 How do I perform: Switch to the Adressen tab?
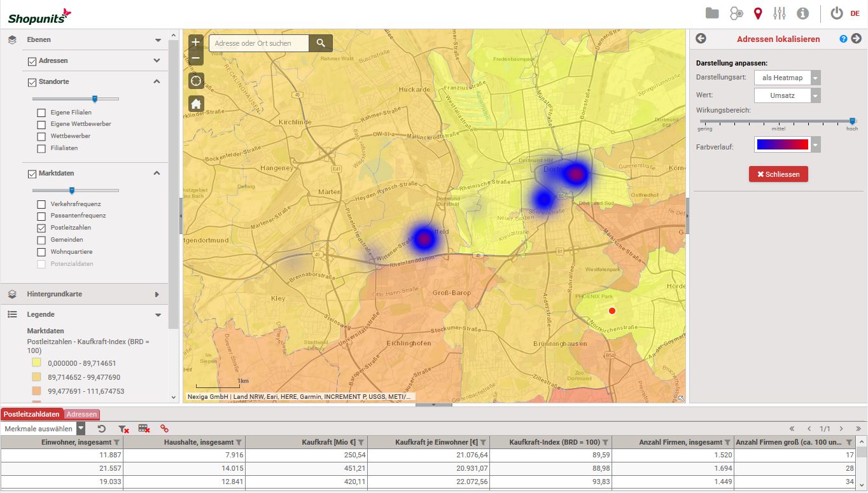[x=82, y=414]
